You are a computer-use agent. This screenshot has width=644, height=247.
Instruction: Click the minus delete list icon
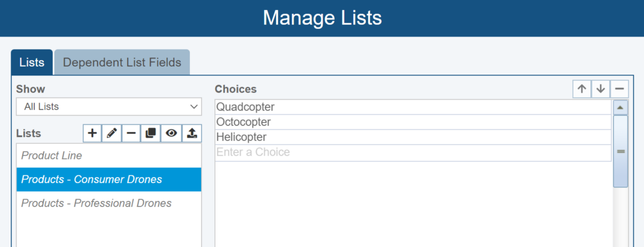[x=131, y=133]
